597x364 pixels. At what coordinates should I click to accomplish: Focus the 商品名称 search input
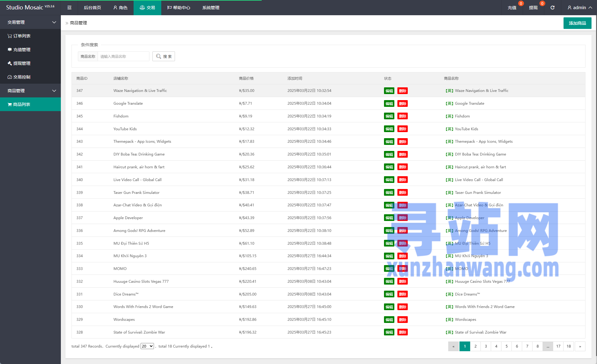pyautogui.click(x=123, y=56)
